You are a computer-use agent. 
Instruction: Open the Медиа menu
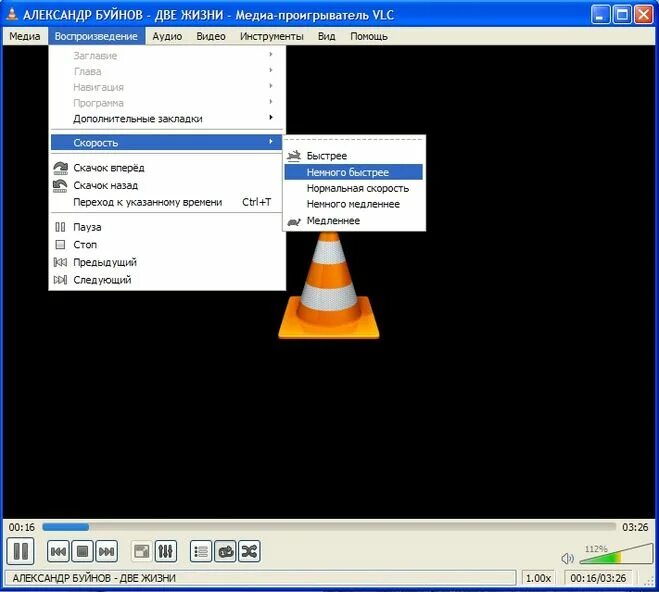(25, 37)
